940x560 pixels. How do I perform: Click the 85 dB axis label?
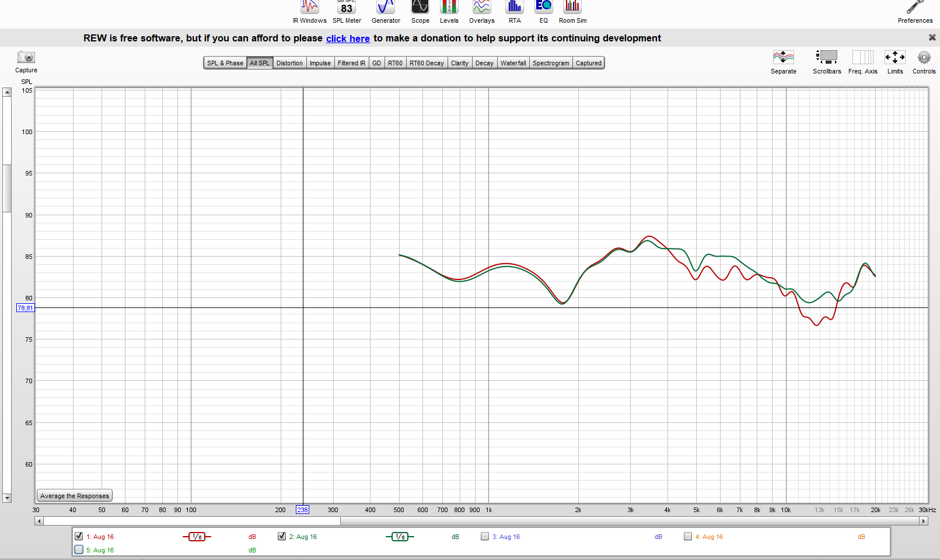29,257
